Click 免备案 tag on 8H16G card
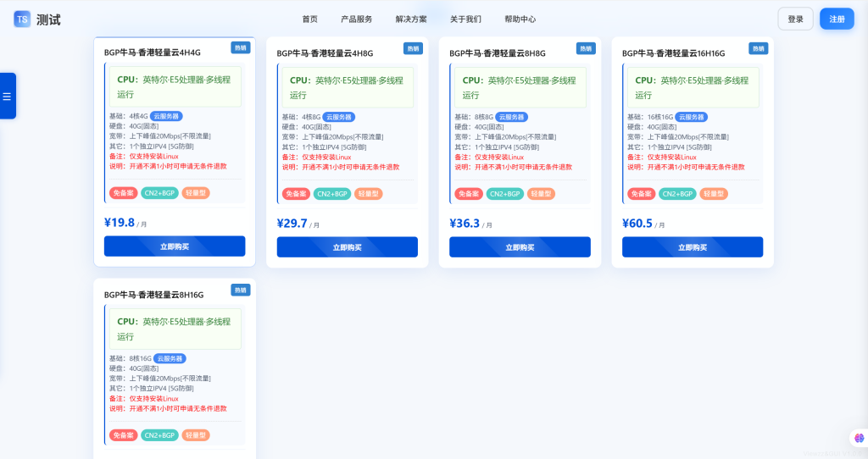 pos(124,435)
